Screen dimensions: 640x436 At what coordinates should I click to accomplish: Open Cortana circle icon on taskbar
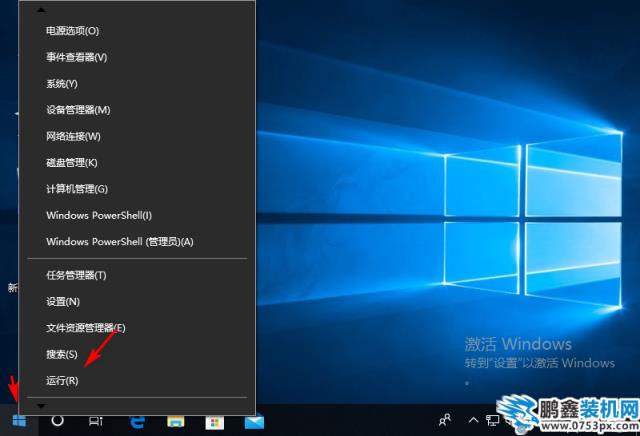58,420
